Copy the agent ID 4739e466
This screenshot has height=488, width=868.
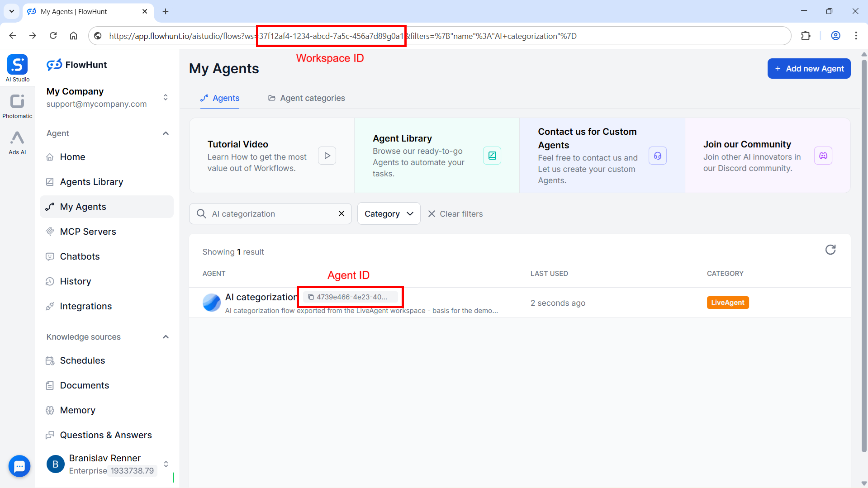pyautogui.click(x=311, y=297)
